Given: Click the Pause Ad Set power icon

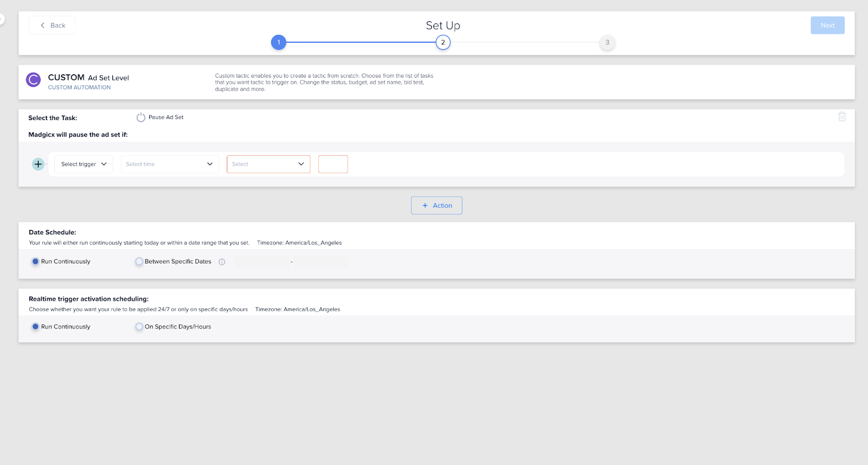Looking at the screenshot, I should [141, 117].
